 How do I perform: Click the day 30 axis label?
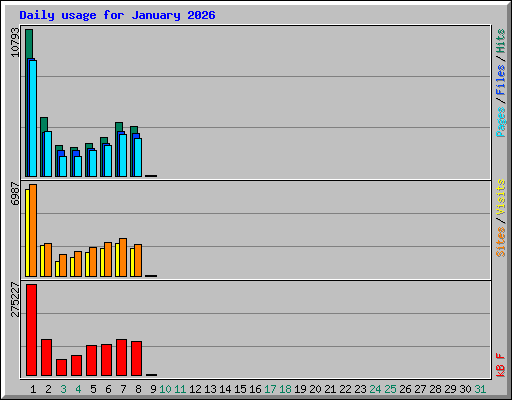465,389
